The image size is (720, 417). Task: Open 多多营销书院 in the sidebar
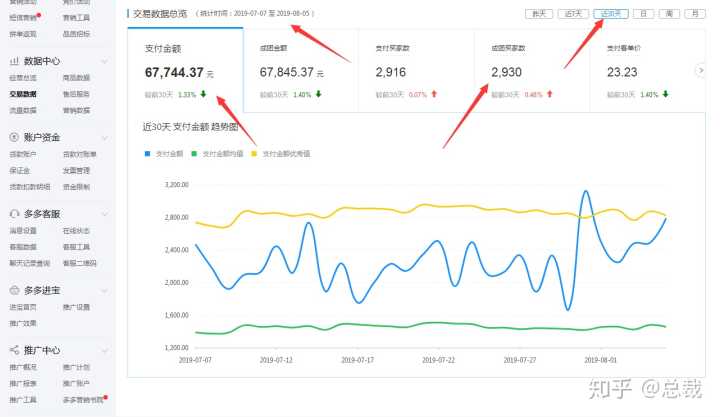click(82, 399)
